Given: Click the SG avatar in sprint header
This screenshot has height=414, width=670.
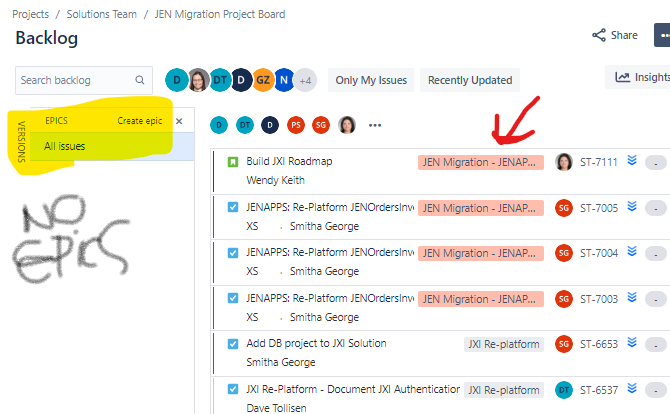Looking at the screenshot, I should [321, 125].
